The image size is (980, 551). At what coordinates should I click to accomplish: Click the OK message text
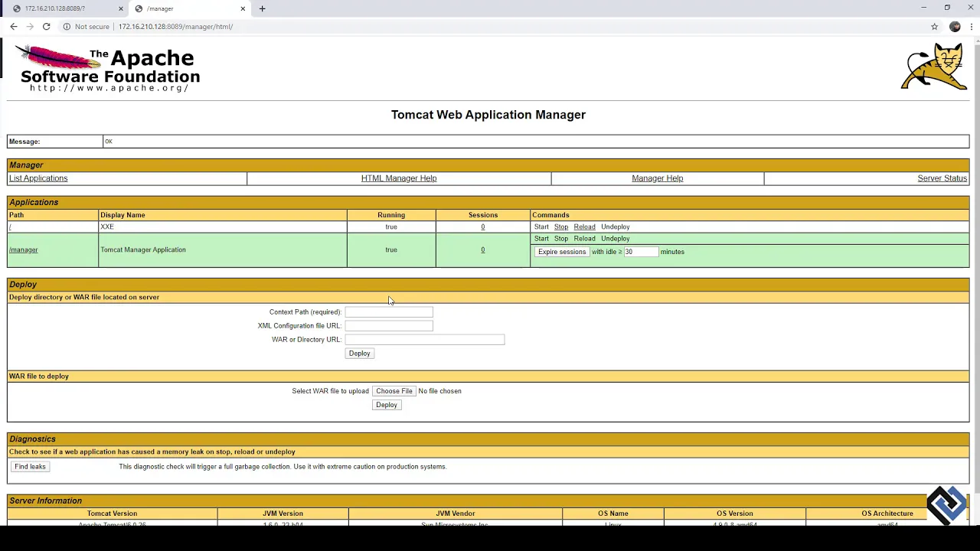point(108,142)
